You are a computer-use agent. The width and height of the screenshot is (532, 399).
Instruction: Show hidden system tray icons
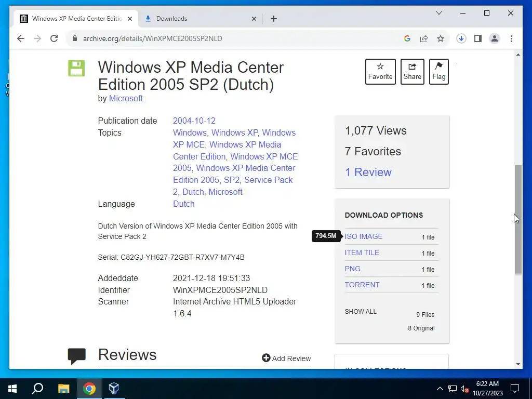coord(440,389)
